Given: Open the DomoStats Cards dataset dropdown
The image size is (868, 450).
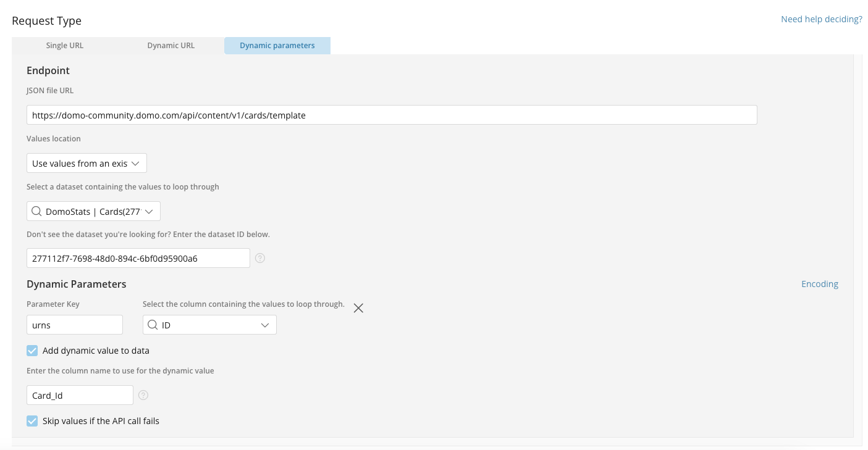Looking at the screenshot, I should 93,211.
